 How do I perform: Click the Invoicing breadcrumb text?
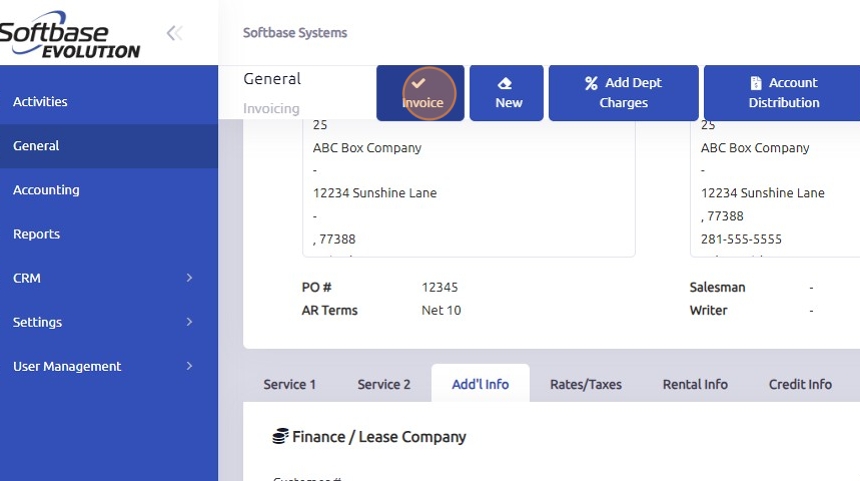click(x=271, y=109)
